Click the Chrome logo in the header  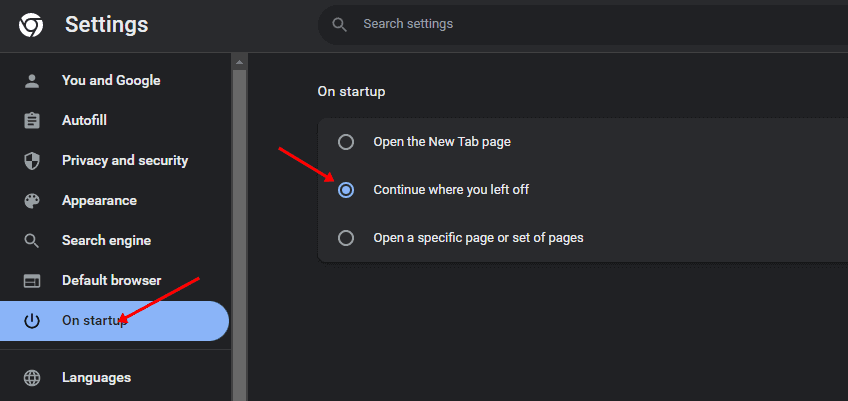click(31, 24)
